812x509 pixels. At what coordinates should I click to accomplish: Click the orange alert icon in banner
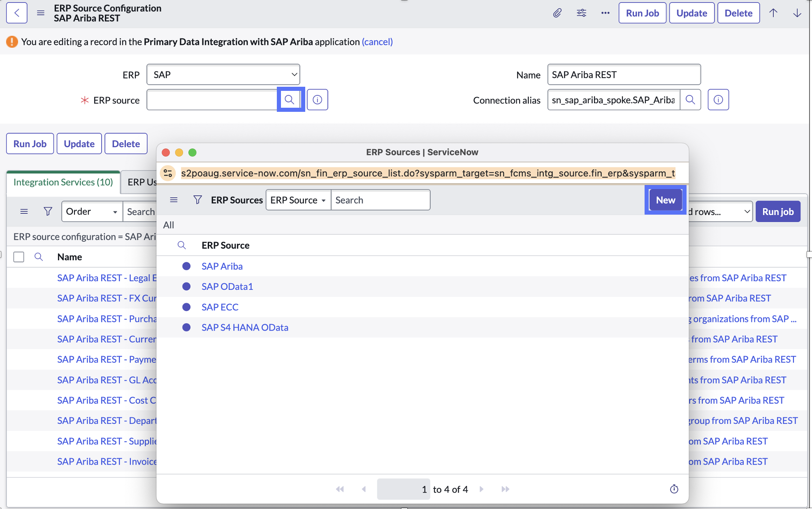tap(12, 42)
